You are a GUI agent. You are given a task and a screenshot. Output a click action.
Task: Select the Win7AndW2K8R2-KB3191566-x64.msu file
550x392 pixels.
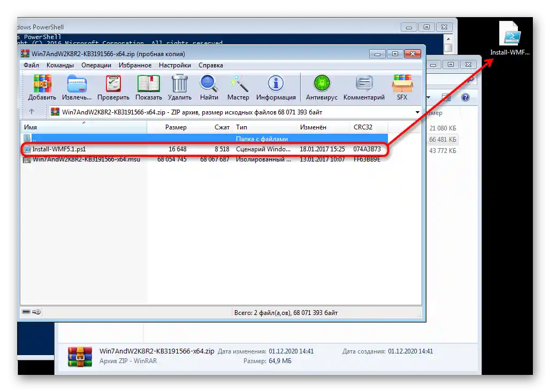coord(204,159)
